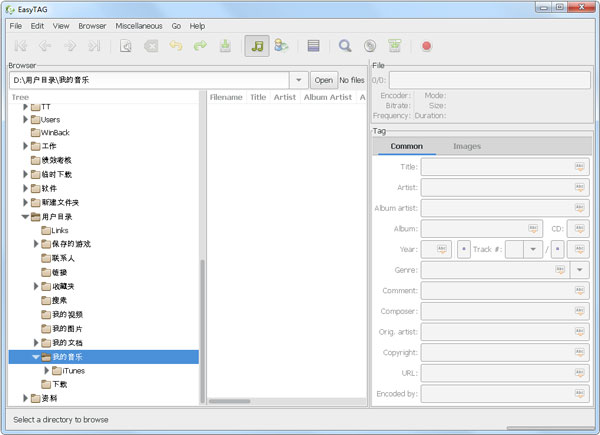Screen dimensions: 600x435
Task: Click the total tracks button after the slash
Action: (558, 249)
